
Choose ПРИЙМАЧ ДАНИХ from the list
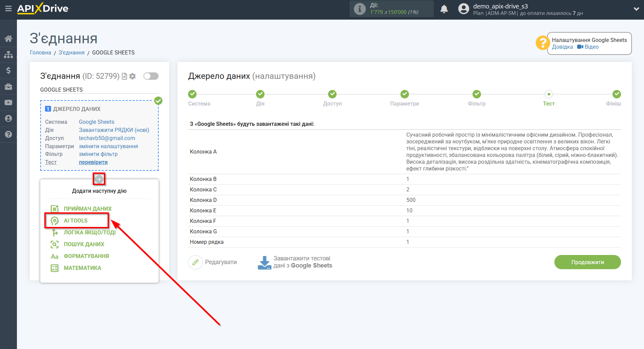[x=87, y=209]
